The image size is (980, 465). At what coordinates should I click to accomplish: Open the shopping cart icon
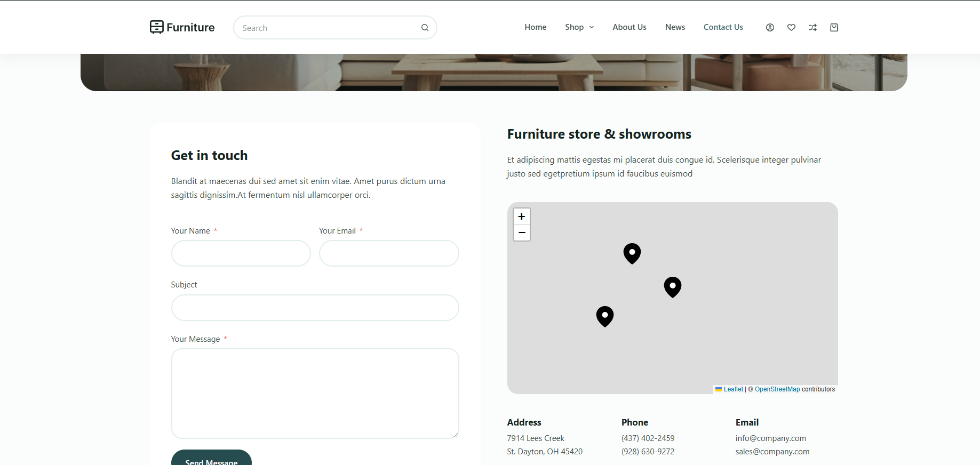coord(834,28)
